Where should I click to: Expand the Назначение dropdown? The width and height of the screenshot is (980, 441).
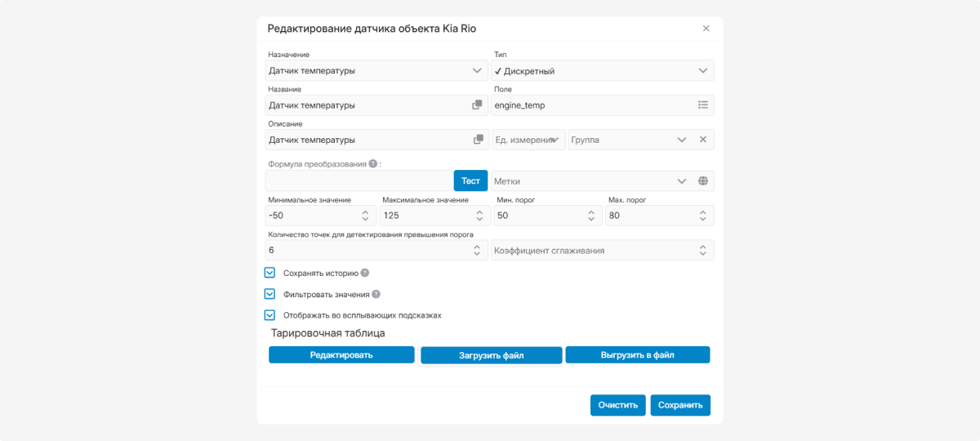[478, 71]
